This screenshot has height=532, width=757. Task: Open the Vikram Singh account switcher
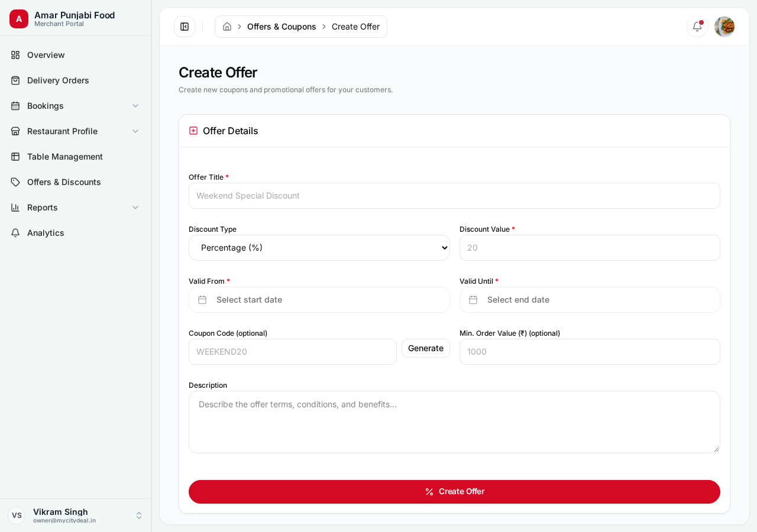(x=76, y=515)
